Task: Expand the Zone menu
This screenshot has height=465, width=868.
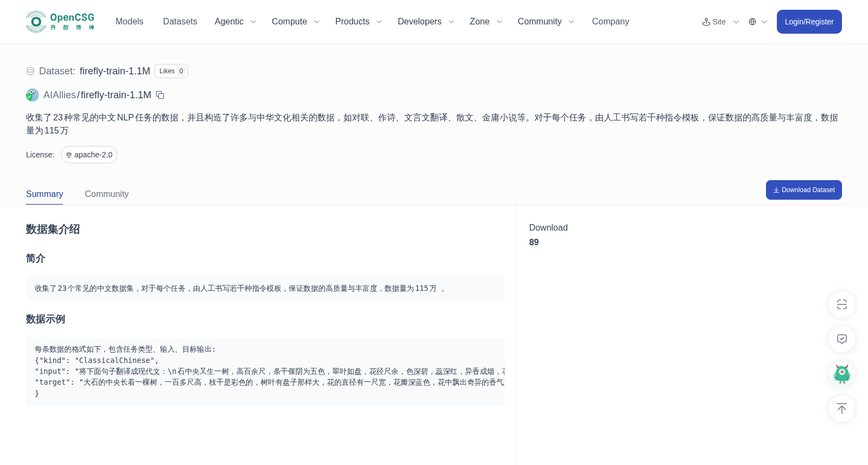Action: (486, 22)
